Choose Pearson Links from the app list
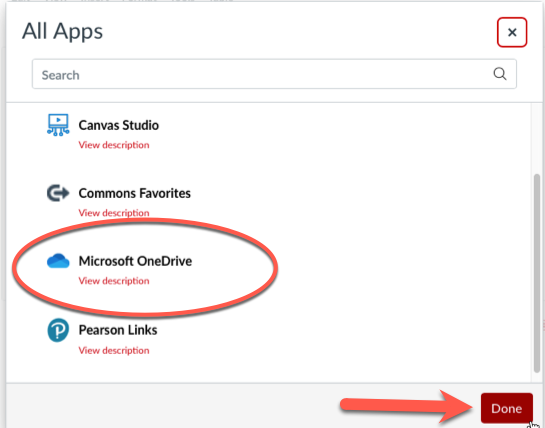The height and width of the screenshot is (428, 545). [118, 330]
